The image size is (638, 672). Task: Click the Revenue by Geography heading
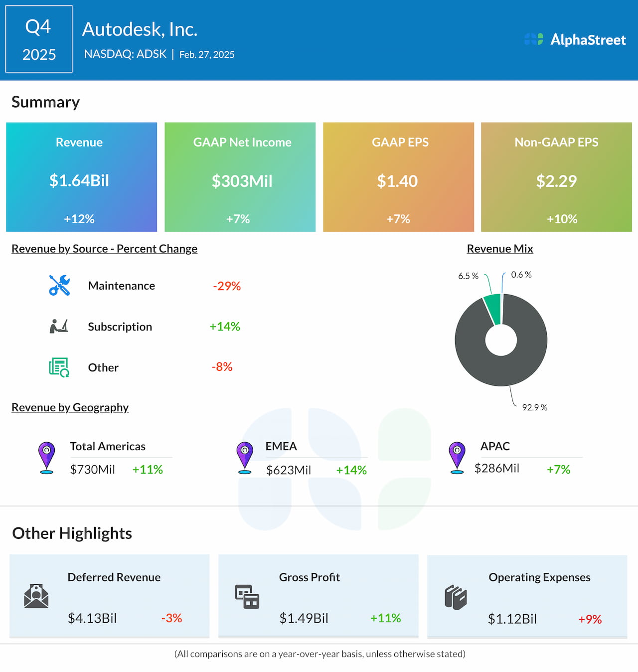70,407
